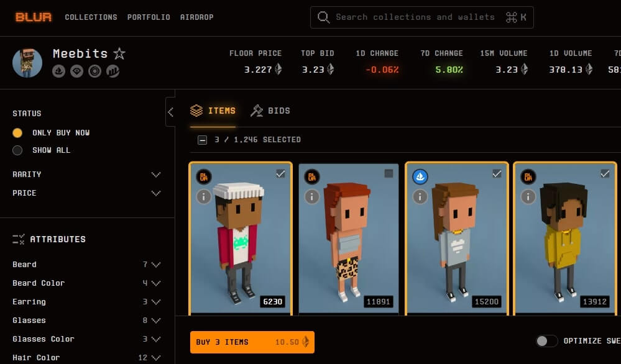Toggle the select-all checkbox beside 3 / 1,246 selected
This screenshot has height=364, width=621.
tap(203, 140)
